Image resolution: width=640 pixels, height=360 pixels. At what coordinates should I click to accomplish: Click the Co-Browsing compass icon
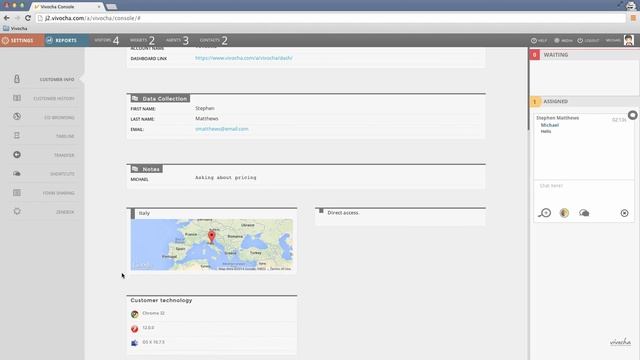coord(17,117)
